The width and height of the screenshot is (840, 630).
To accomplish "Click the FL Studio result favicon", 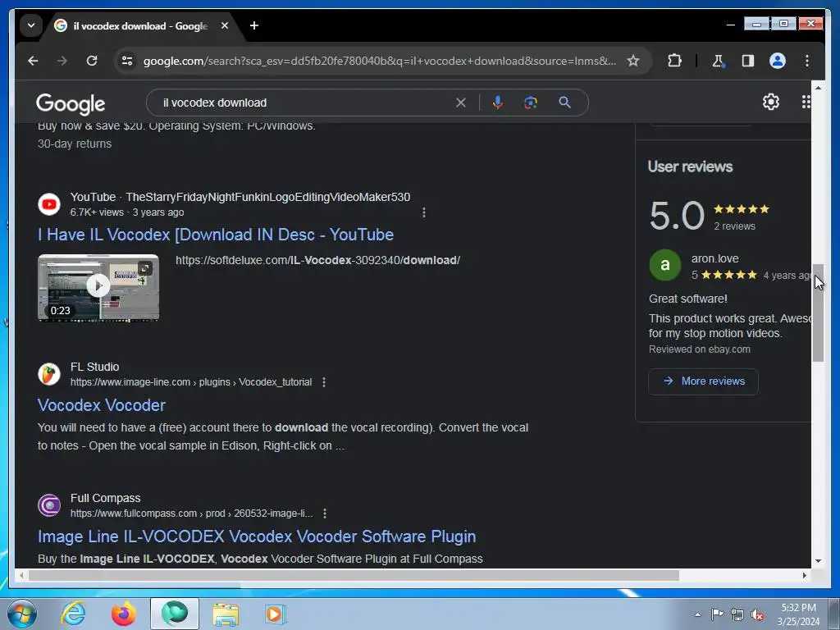I will 48,374.
